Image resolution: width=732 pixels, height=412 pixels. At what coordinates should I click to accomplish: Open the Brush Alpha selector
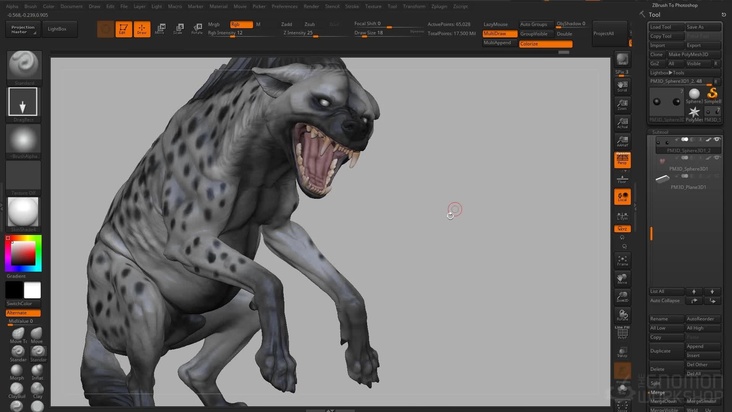tap(23, 139)
